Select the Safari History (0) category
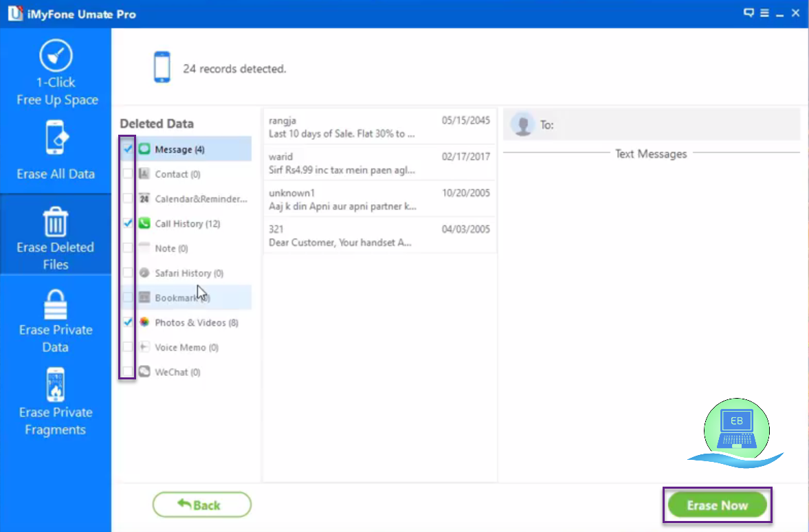 (186, 273)
